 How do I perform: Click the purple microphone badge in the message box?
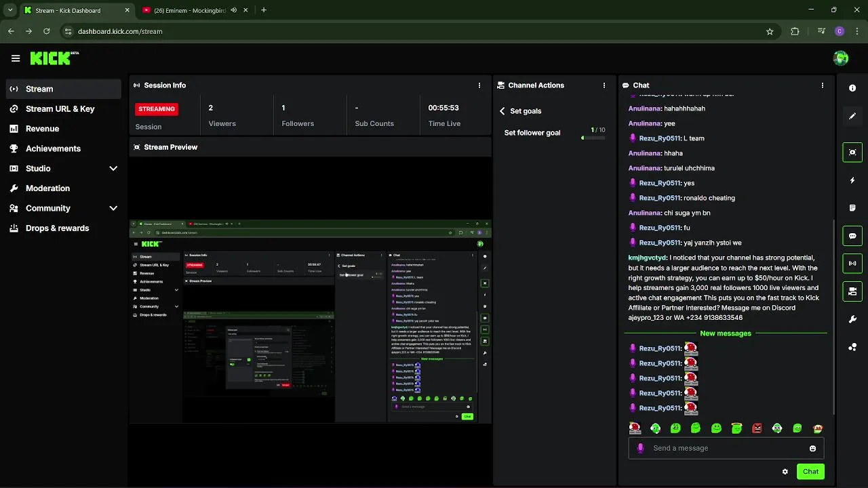641,448
